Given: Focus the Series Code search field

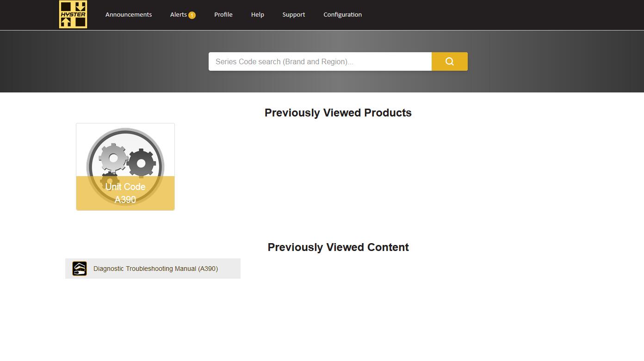Looking at the screenshot, I should tap(320, 61).
